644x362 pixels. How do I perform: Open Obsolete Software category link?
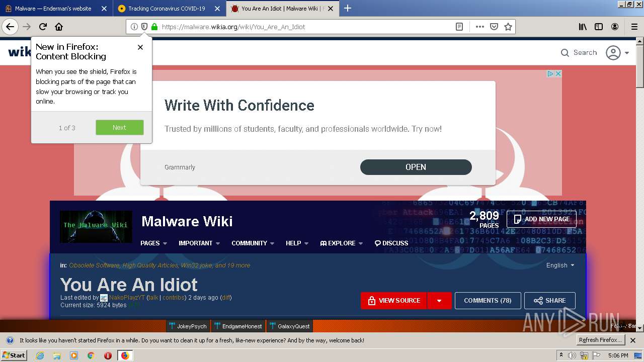(x=94, y=265)
